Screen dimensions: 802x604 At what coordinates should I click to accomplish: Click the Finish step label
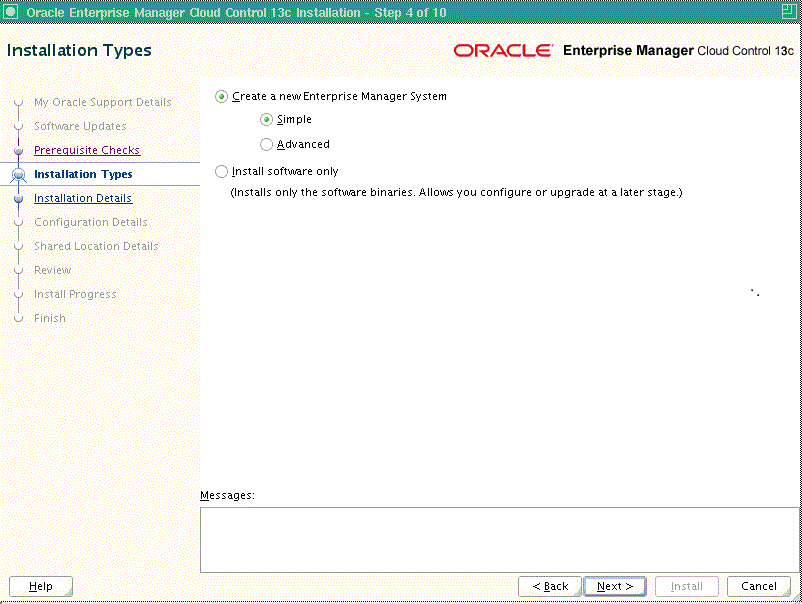point(50,318)
